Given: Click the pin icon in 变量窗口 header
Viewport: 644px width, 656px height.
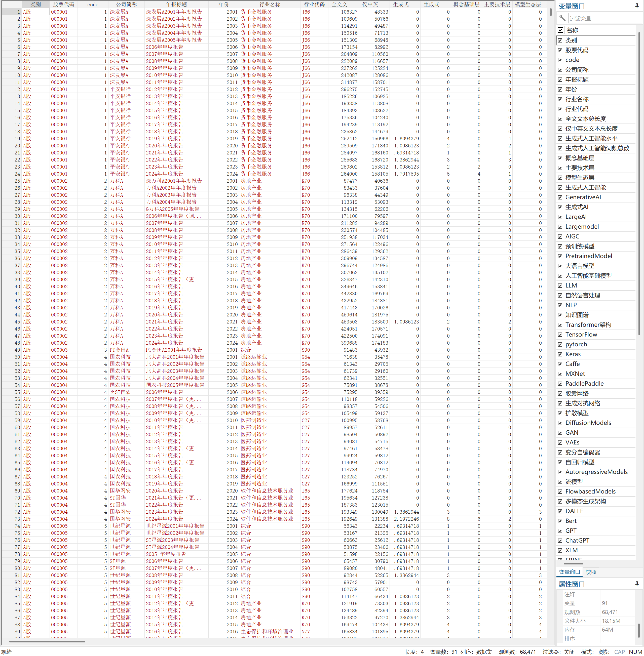Looking at the screenshot, I should [636, 6].
